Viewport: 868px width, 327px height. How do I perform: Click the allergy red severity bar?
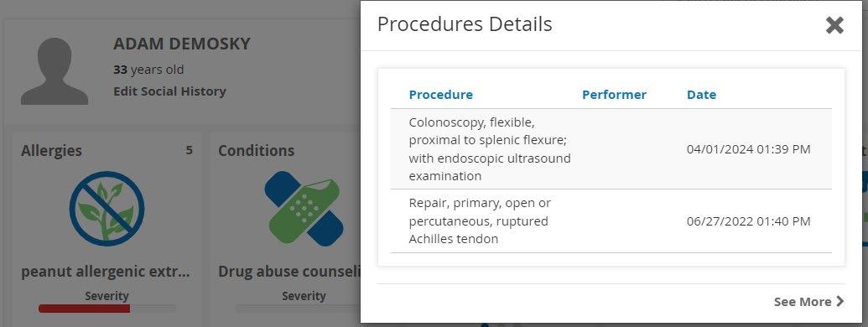pyautogui.click(x=84, y=309)
